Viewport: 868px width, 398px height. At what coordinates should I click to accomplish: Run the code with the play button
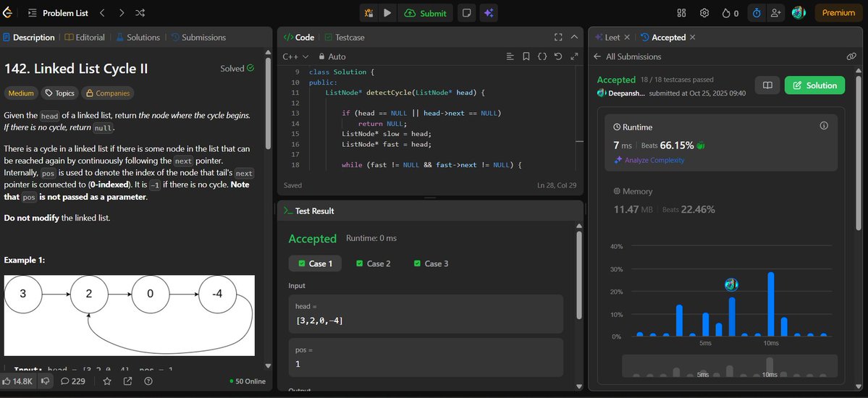click(x=387, y=13)
